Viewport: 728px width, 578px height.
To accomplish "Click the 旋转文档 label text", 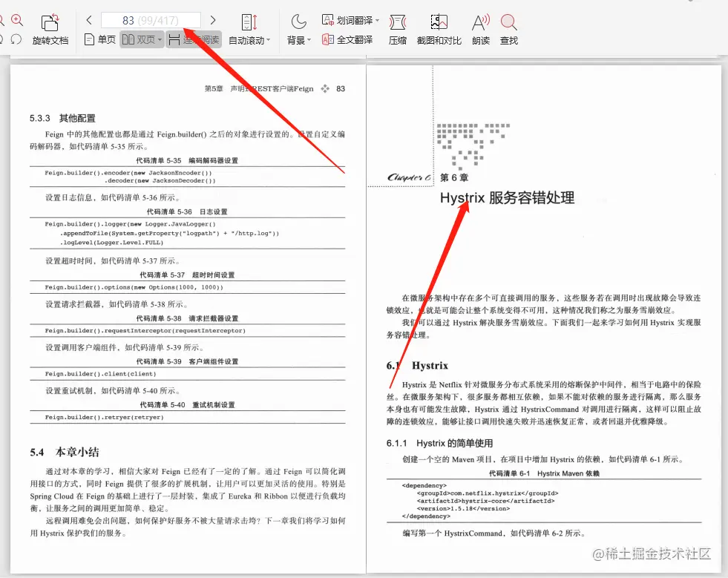I will click(50, 41).
